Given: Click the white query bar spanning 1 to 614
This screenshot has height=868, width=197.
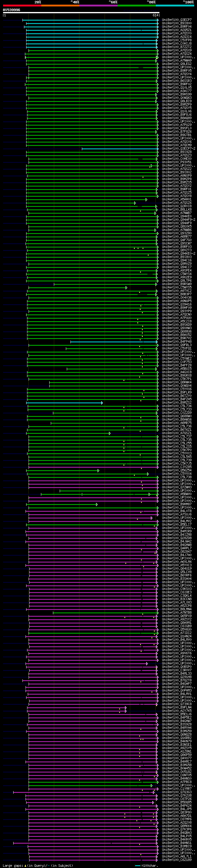Looking at the screenshot, I should [x=81, y=13].
